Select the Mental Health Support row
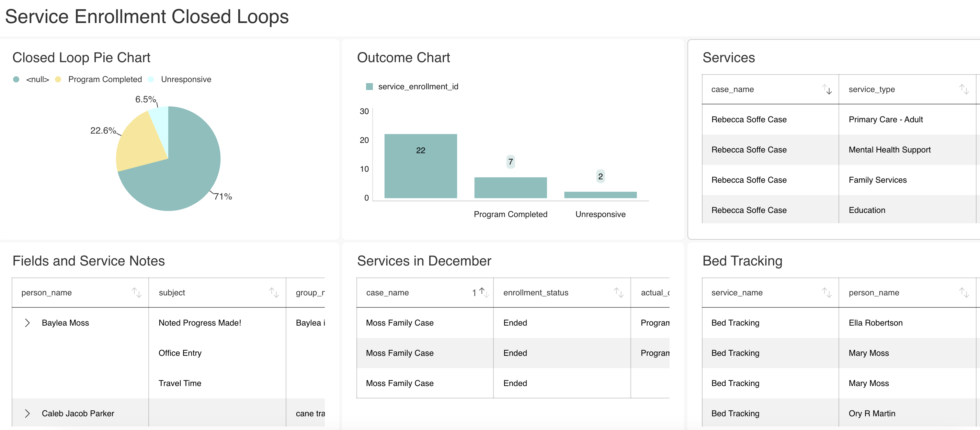The width and height of the screenshot is (980, 430). click(x=889, y=150)
